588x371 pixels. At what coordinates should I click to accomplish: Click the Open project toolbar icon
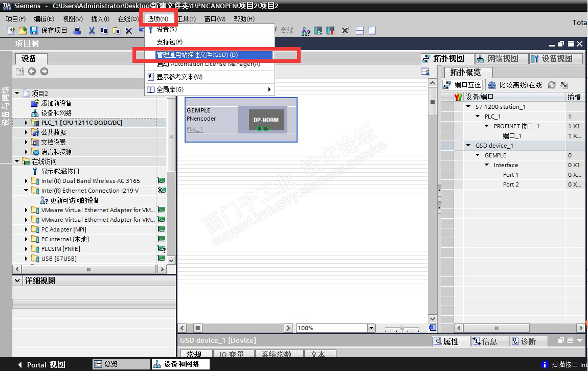[x=23, y=31]
